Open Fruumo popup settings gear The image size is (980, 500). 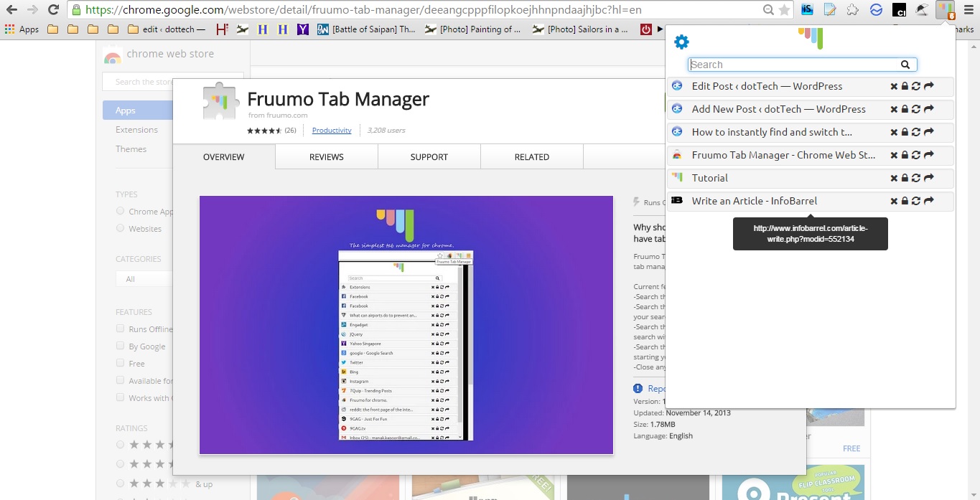click(681, 42)
